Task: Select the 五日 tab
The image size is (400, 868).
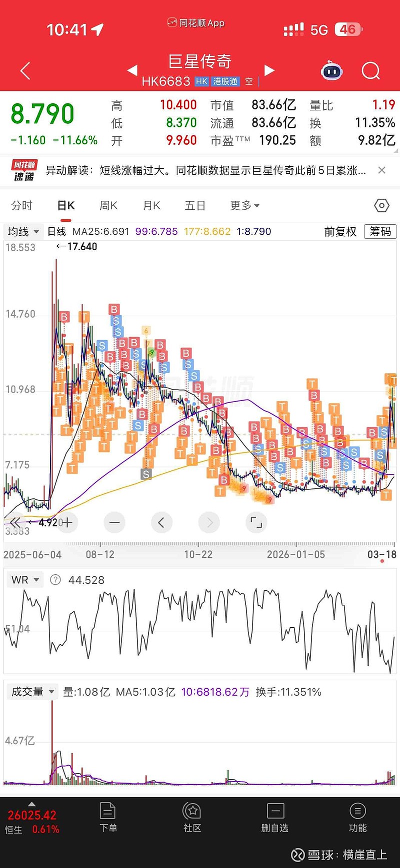Action: 195,205
